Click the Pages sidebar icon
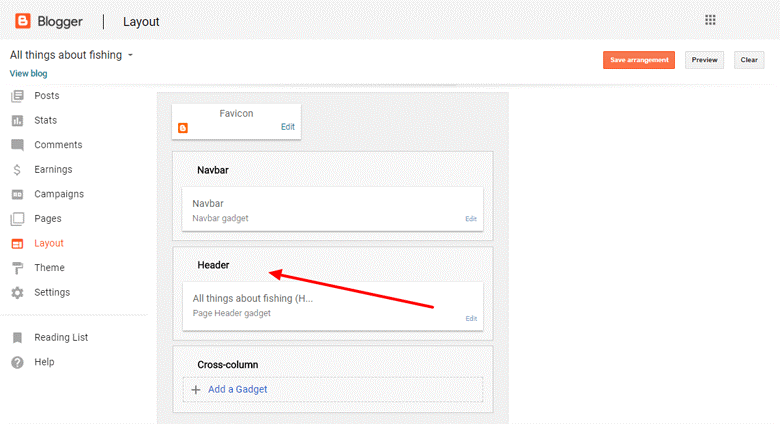Screen dimensions: 780x424 pos(17,218)
